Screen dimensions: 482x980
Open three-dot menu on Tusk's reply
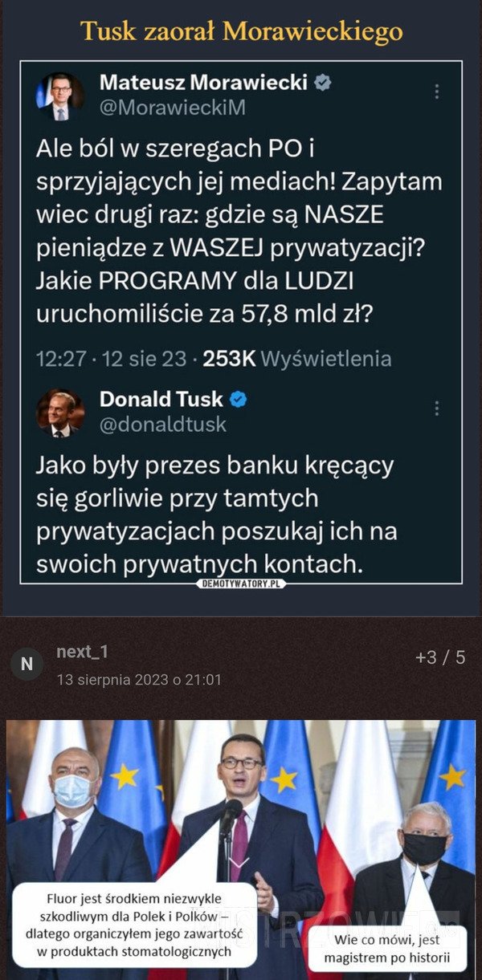436,408
